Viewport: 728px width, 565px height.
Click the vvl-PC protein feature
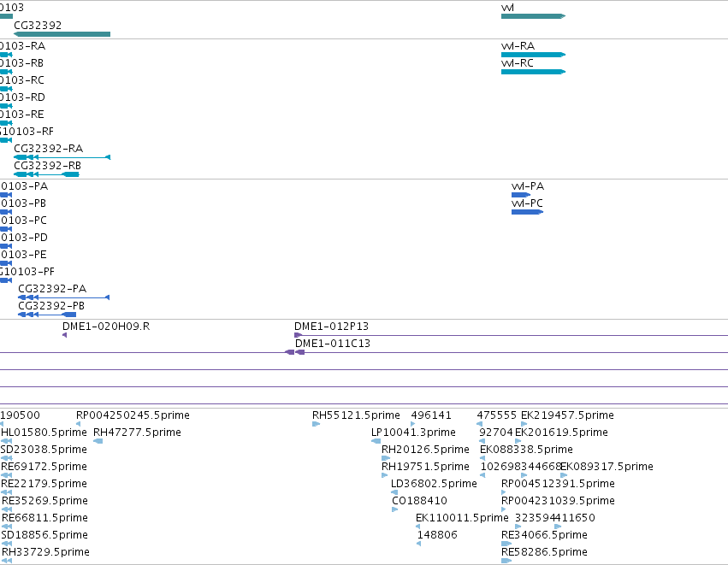[x=528, y=212]
